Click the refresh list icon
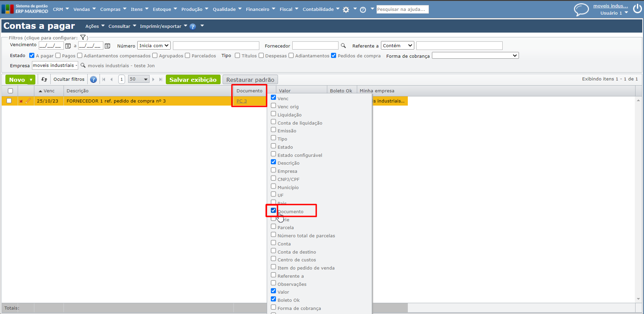644x314 pixels. point(44,79)
